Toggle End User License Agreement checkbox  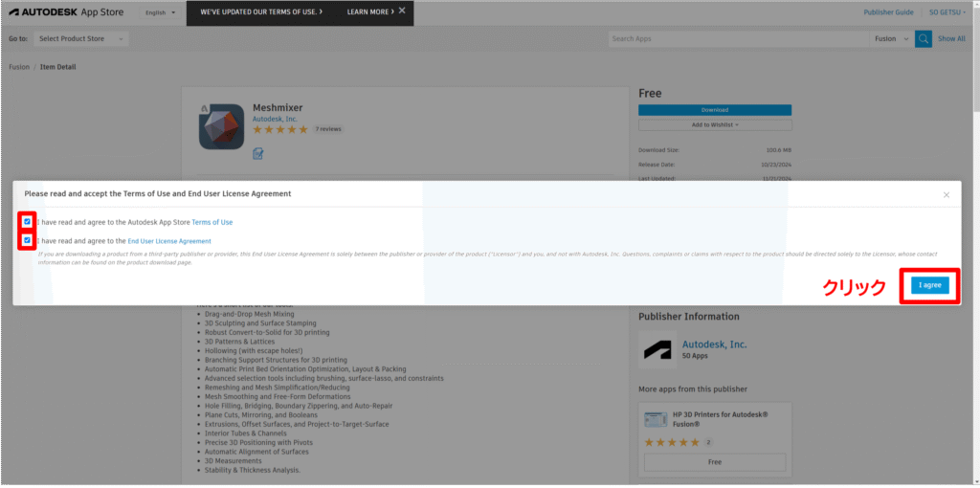coord(27,240)
